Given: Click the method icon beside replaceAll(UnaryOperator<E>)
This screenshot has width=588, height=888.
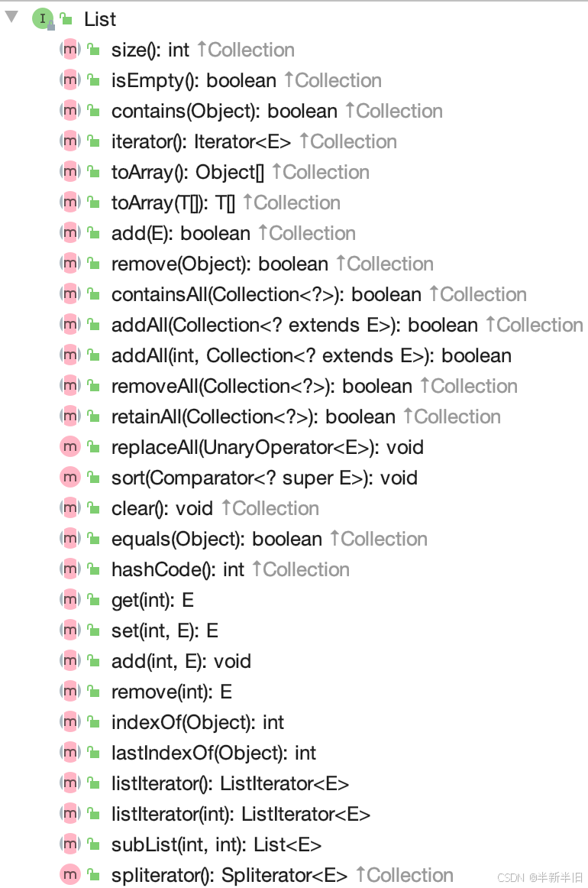Looking at the screenshot, I should pyautogui.click(x=70, y=447).
